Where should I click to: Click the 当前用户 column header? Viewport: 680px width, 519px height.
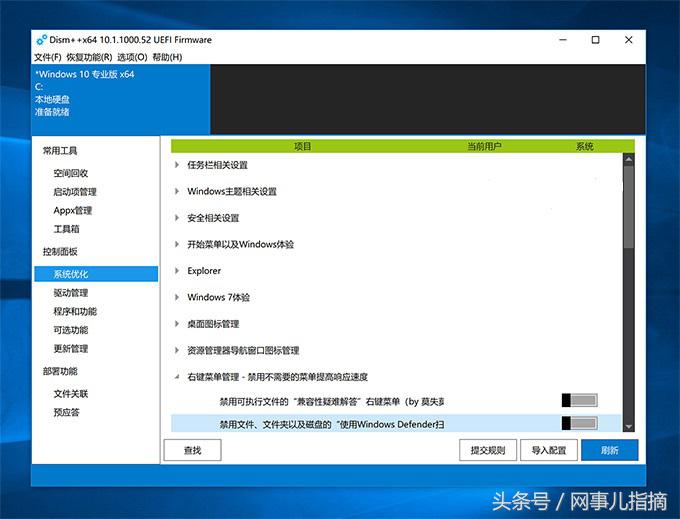click(484, 146)
